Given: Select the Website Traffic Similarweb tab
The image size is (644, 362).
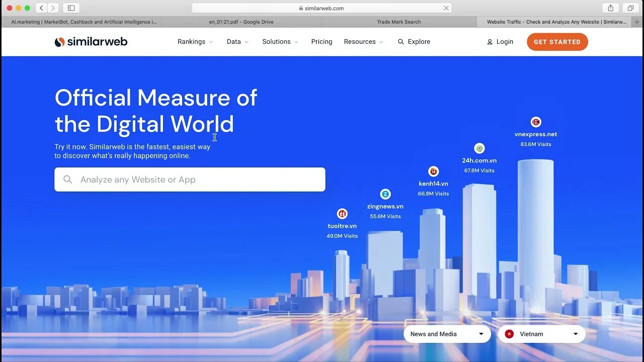Looking at the screenshot, I should tap(554, 22).
